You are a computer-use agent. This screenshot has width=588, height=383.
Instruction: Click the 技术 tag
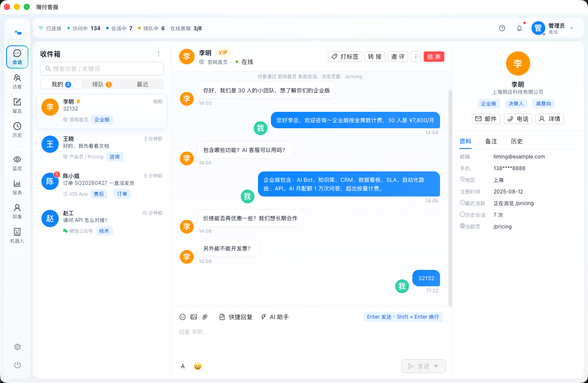tap(104, 231)
